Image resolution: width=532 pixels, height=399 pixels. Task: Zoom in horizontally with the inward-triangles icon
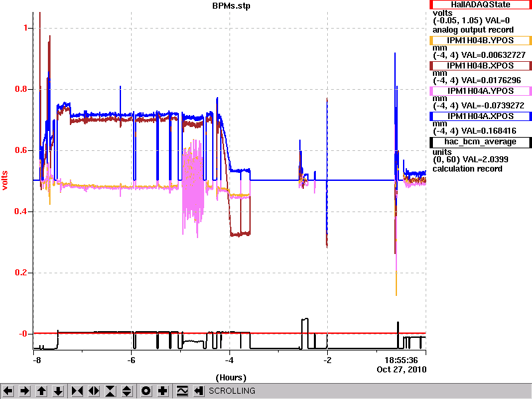[77, 391]
